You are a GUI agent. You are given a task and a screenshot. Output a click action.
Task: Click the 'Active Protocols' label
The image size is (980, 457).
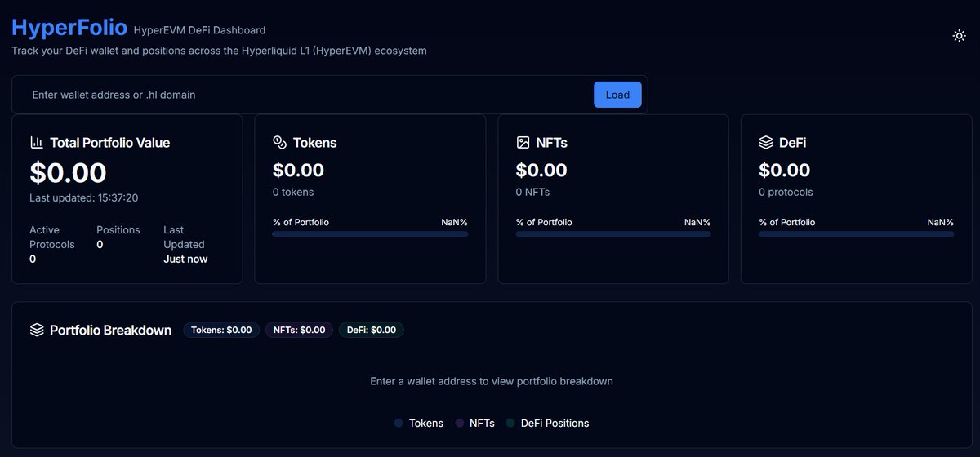click(52, 237)
